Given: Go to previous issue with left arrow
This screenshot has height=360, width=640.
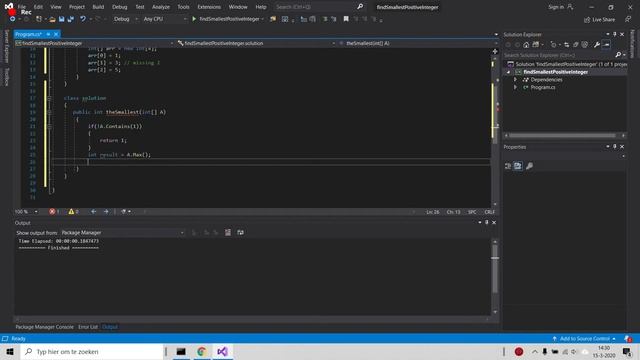Looking at the screenshot, I should (93, 211).
